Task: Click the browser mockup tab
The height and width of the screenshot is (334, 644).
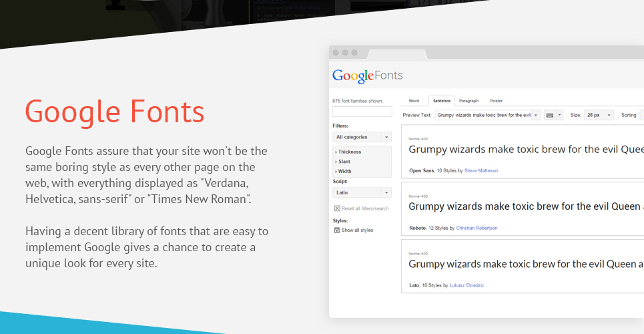Action: [397, 54]
